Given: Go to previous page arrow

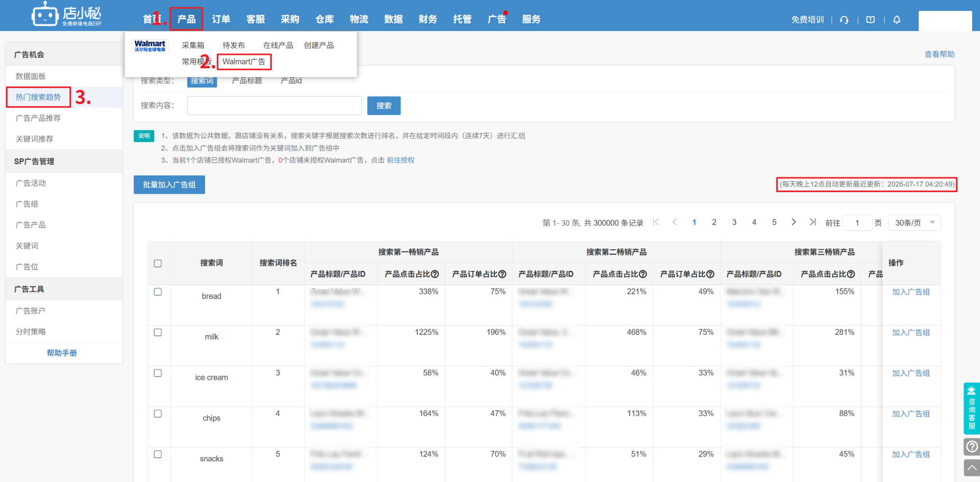Looking at the screenshot, I should [674, 222].
